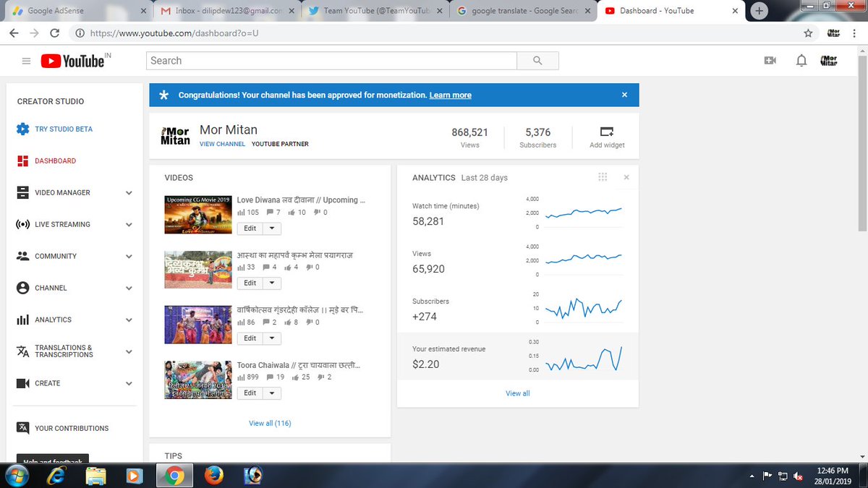Click the Channel person icon
Viewport: 868px width, 488px height.
tap(22, 288)
